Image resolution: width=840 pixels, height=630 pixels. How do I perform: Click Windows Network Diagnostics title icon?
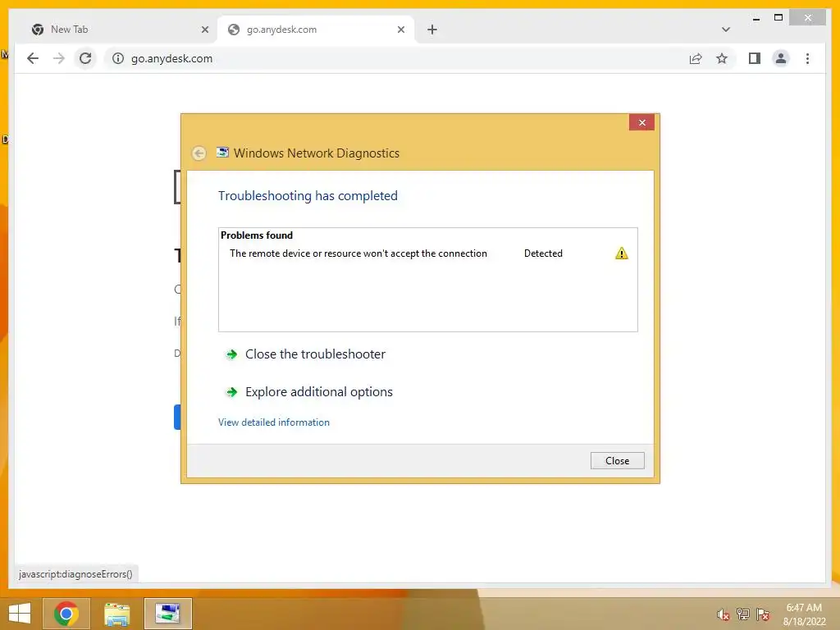[222, 153]
